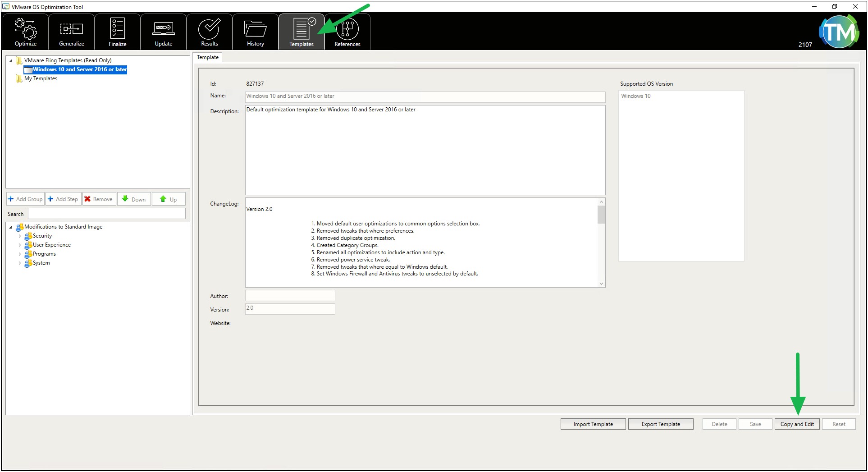Move item Up with arrow button
This screenshot has height=472, width=868.
coord(169,199)
